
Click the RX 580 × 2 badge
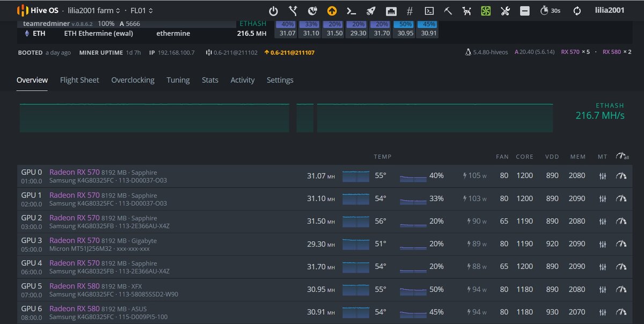click(617, 52)
